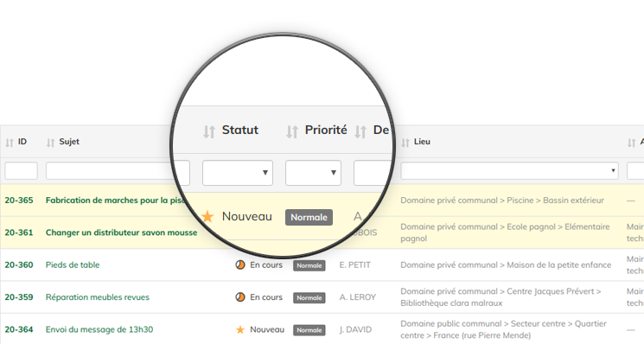Open the Statut filter dropdown
644x344 pixels.
(x=238, y=173)
